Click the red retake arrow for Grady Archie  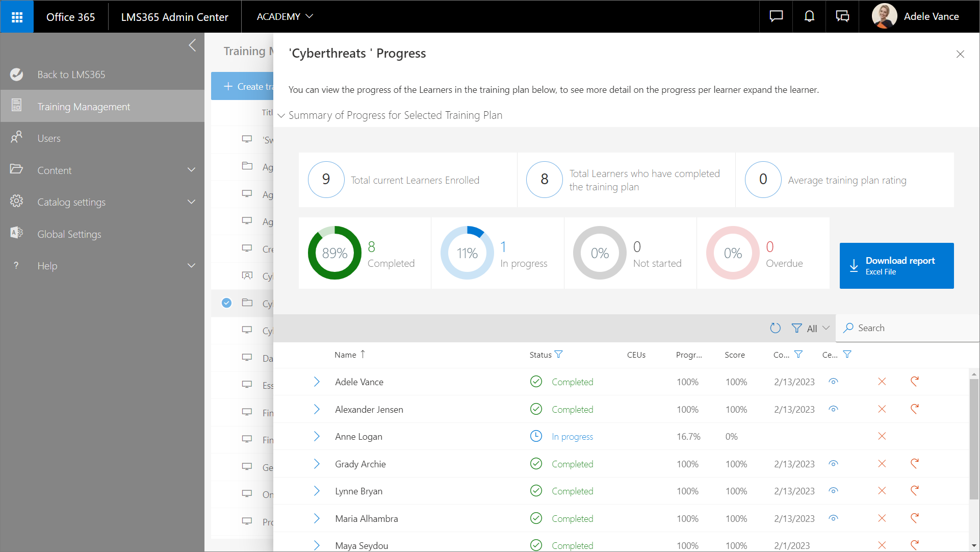pyautogui.click(x=915, y=464)
